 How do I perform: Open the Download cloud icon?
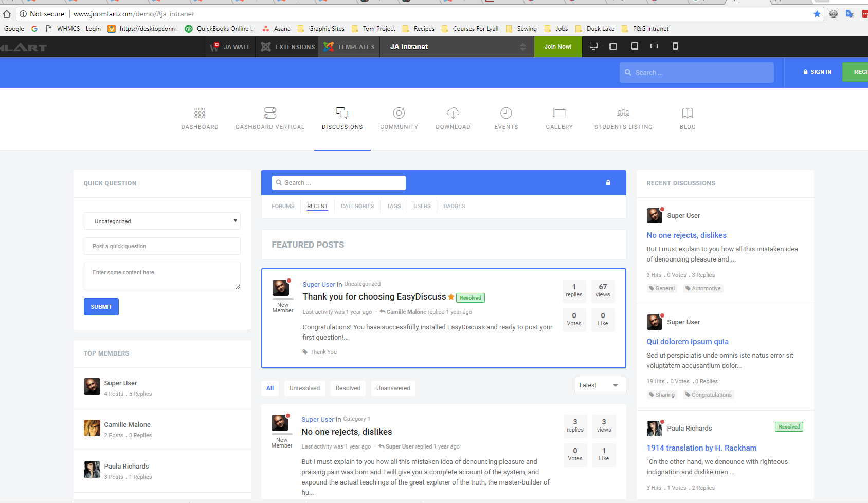click(x=453, y=113)
